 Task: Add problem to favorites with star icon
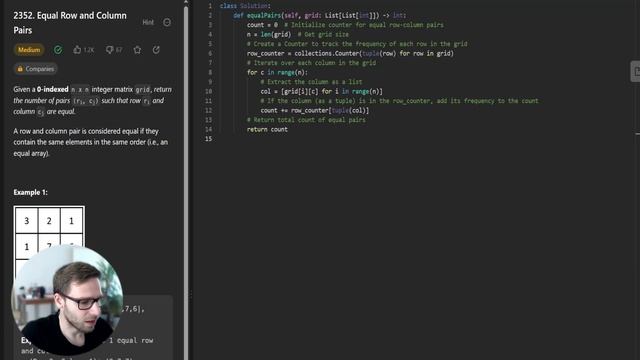(x=137, y=50)
